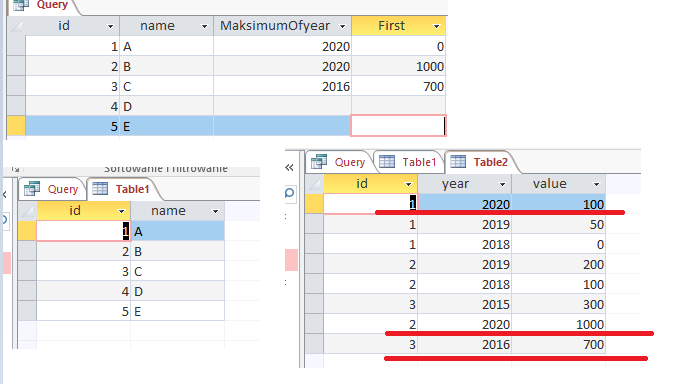Click Table1 datasheet icon in right window
Image resolution: width=677 pixels, height=384 pixels.
click(387, 162)
